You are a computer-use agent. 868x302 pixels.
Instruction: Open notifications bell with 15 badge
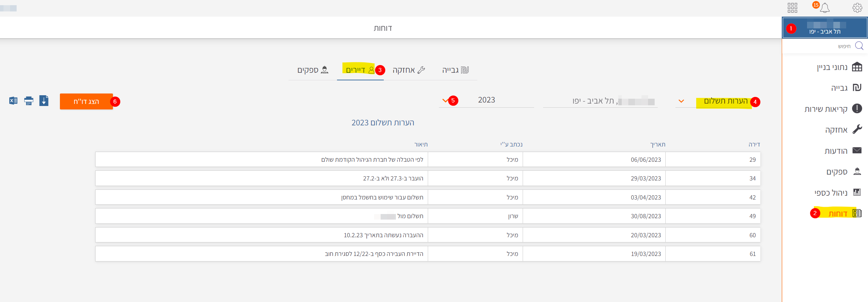pyautogui.click(x=825, y=8)
